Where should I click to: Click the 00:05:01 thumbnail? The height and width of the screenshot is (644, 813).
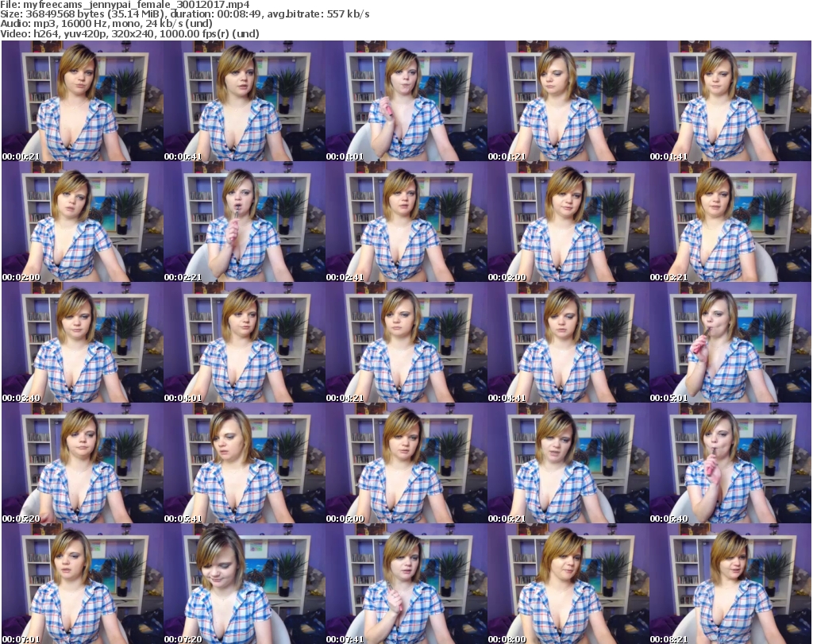coord(730,342)
